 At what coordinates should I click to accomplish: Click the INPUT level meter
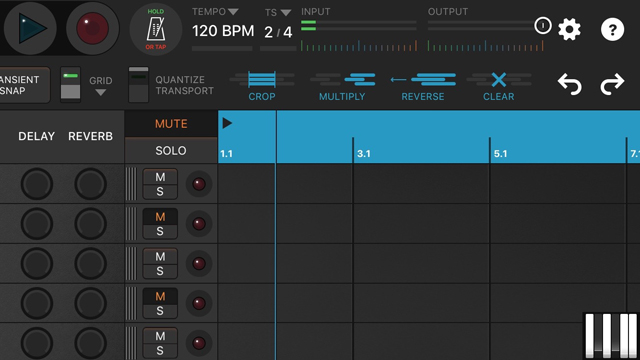coord(359,25)
